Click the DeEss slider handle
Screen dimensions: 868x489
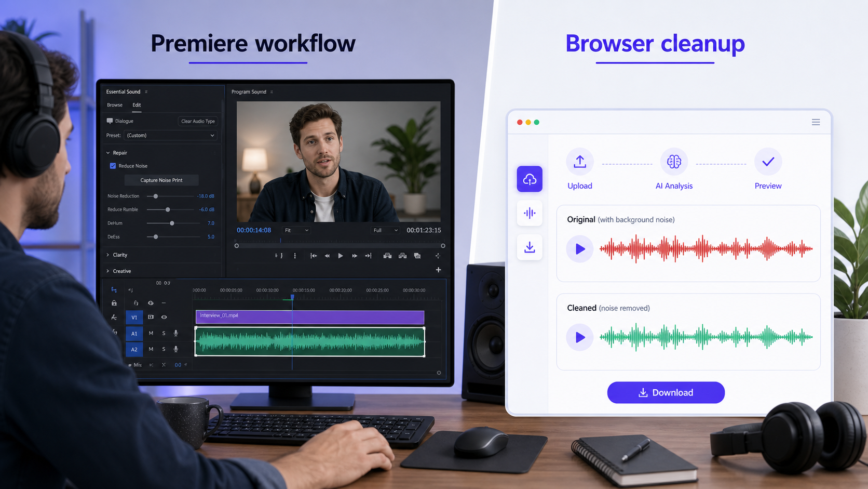click(x=156, y=236)
